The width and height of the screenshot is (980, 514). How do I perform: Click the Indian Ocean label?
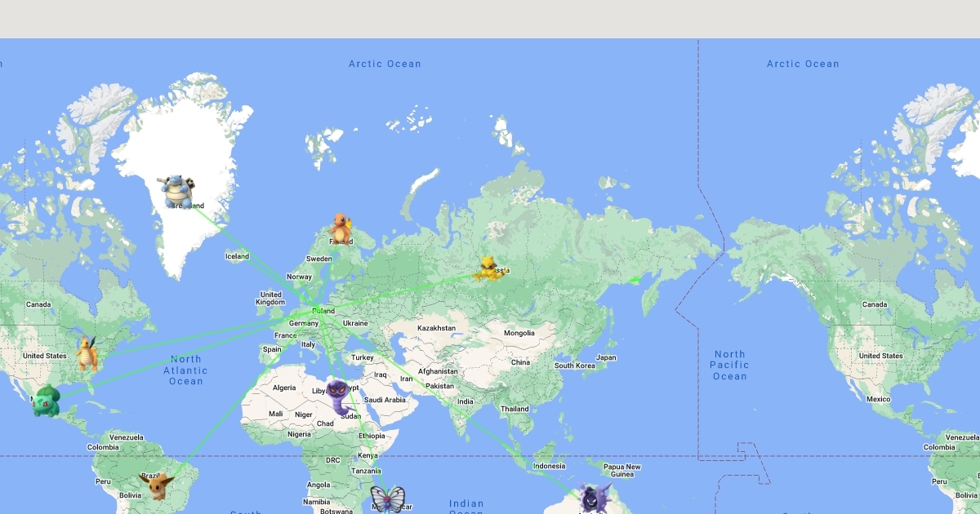click(x=466, y=507)
